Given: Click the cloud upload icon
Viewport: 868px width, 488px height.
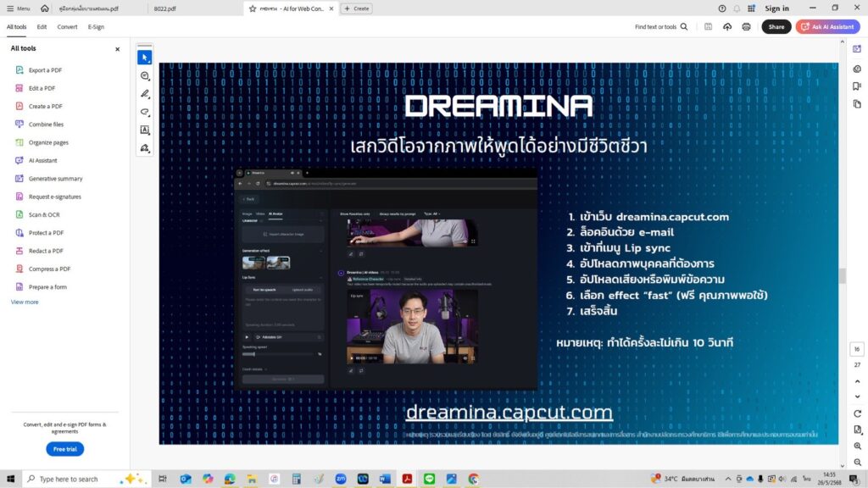Looking at the screenshot, I should [727, 26].
